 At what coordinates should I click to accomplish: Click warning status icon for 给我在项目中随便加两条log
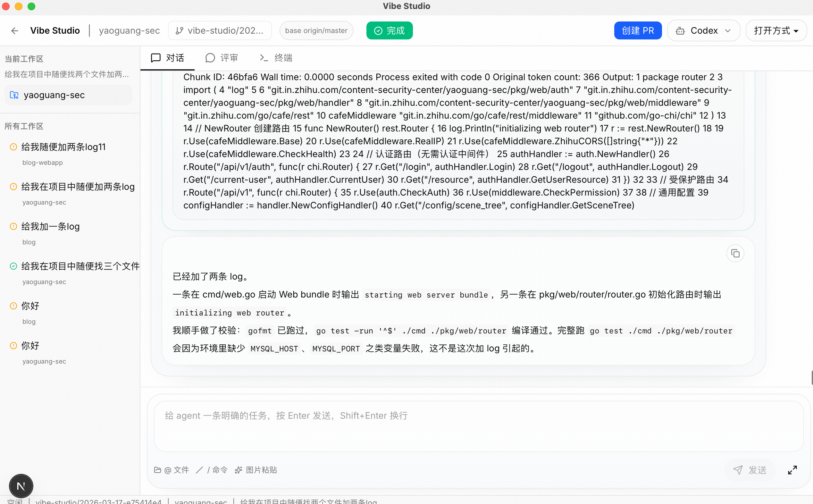pos(13,187)
